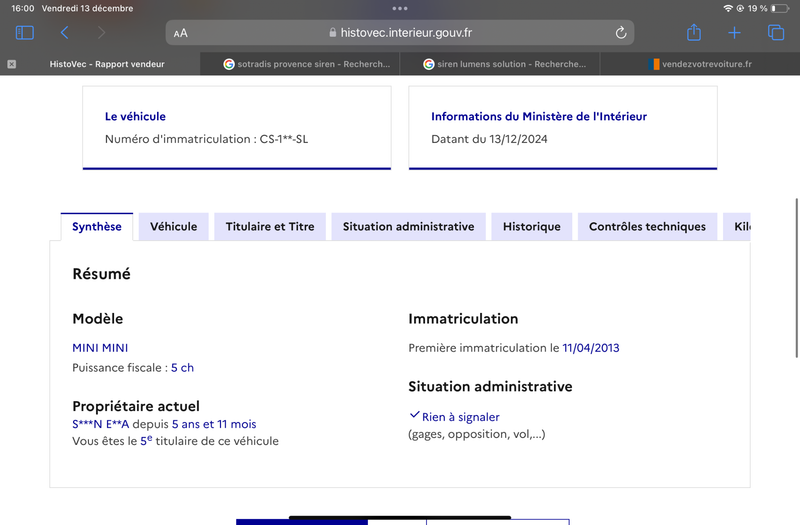
Task: Switch to sotradis provence siren tab
Action: click(x=300, y=64)
